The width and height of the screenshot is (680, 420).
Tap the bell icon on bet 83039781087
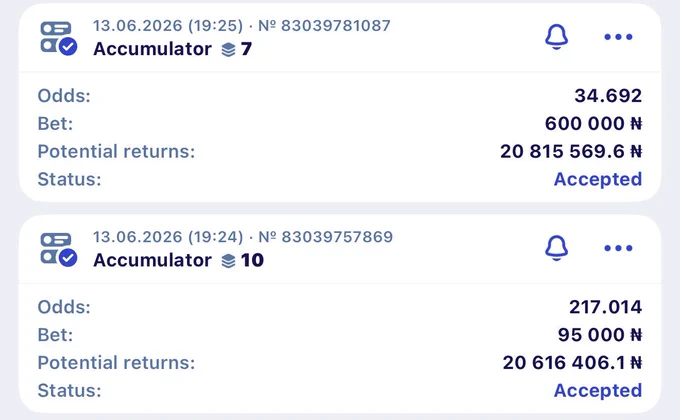pyautogui.click(x=556, y=37)
